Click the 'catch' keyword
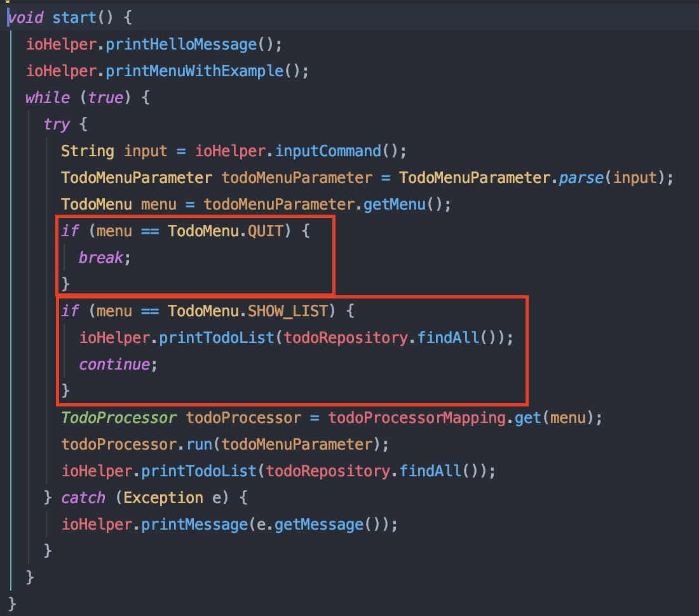 point(83,497)
